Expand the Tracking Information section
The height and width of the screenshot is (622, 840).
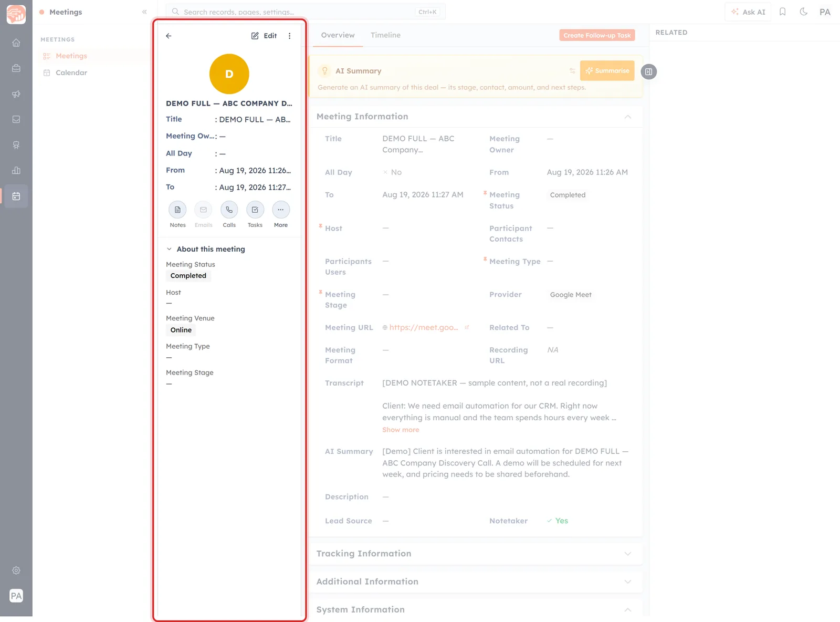(x=627, y=554)
